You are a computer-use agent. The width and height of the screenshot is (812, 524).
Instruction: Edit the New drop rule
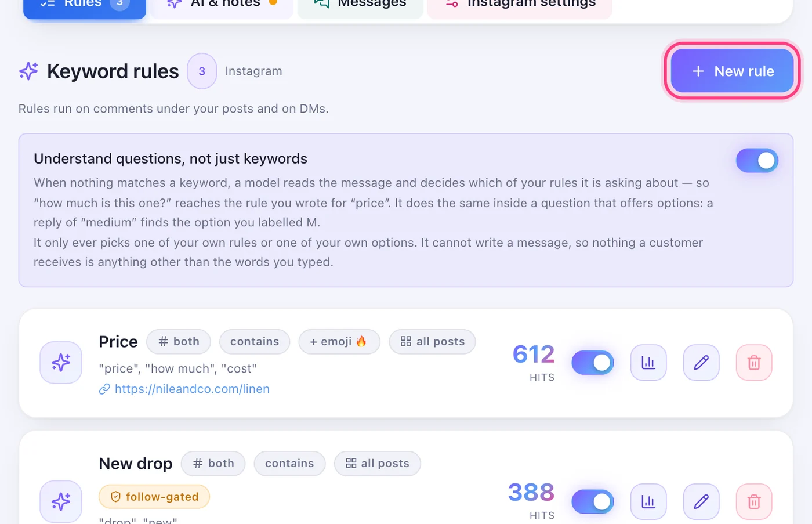coord(701,501)
